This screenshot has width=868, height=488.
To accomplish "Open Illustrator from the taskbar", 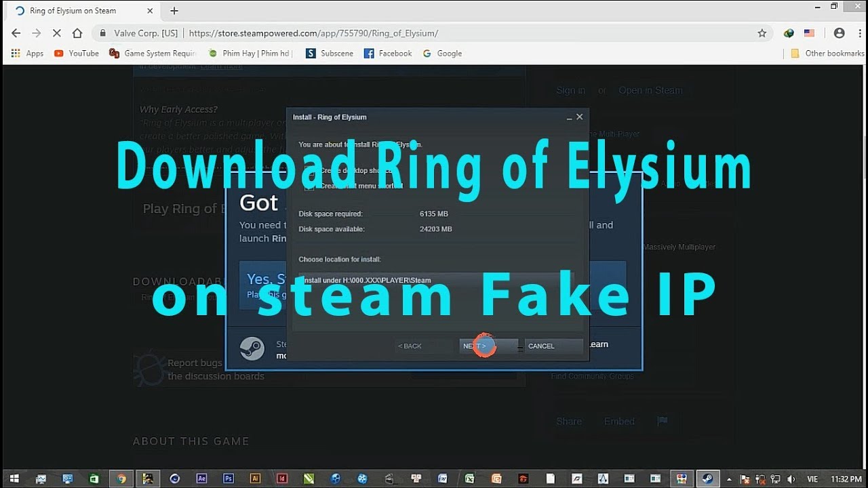I will [255, 479].
